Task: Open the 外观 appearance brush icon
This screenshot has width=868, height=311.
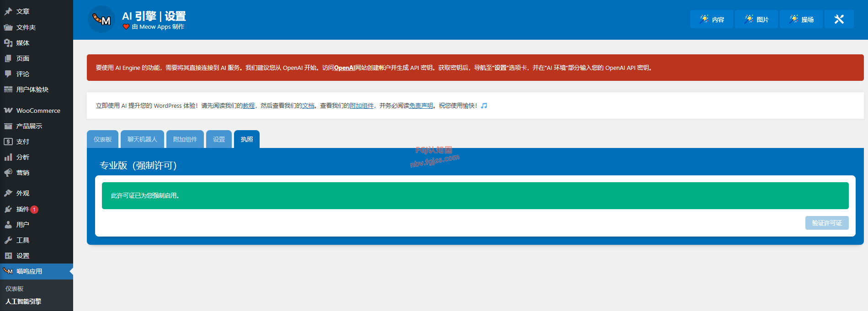Action: (x=8, y=193)
